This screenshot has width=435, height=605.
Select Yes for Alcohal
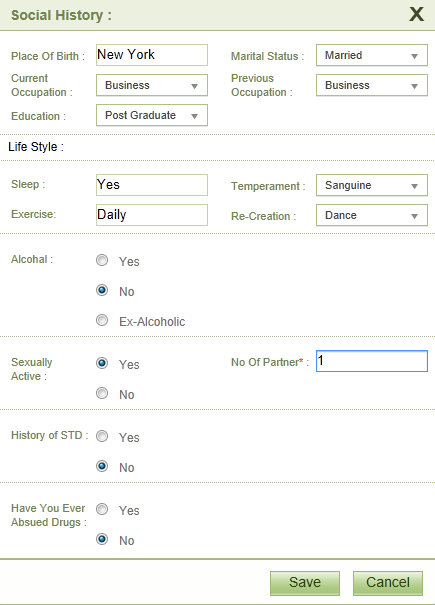pyautogui.click(x=102, y=260)
